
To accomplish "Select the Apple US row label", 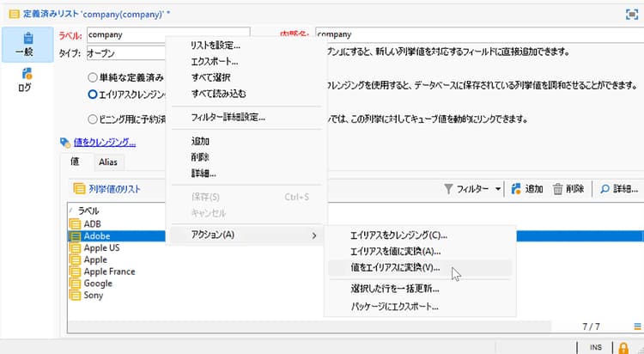I will (x=102, y=248).
